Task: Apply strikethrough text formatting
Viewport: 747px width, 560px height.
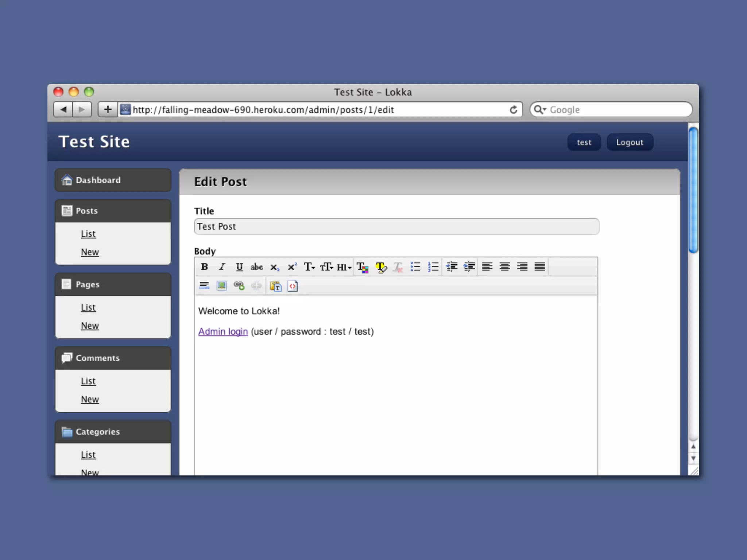Action: [x=256, y=267]
